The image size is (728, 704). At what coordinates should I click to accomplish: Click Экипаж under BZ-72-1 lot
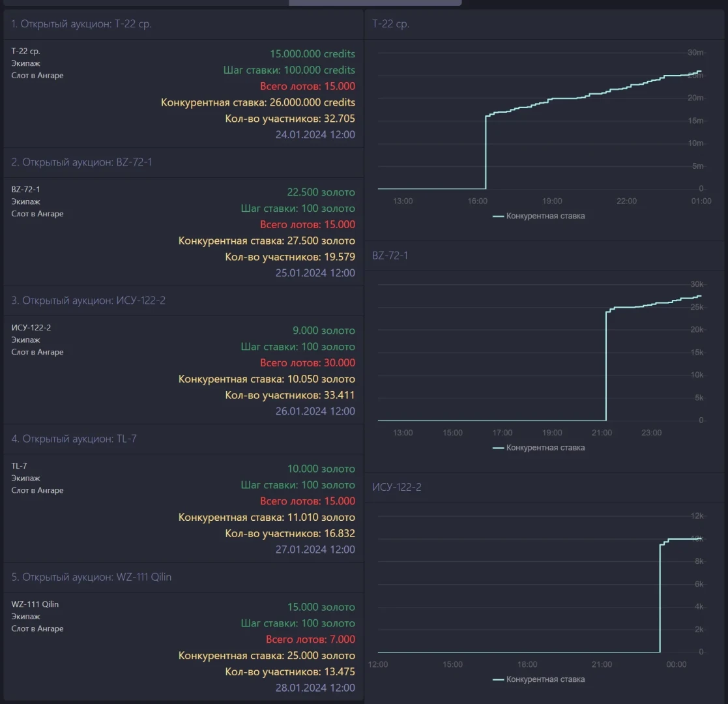point(25,201)
